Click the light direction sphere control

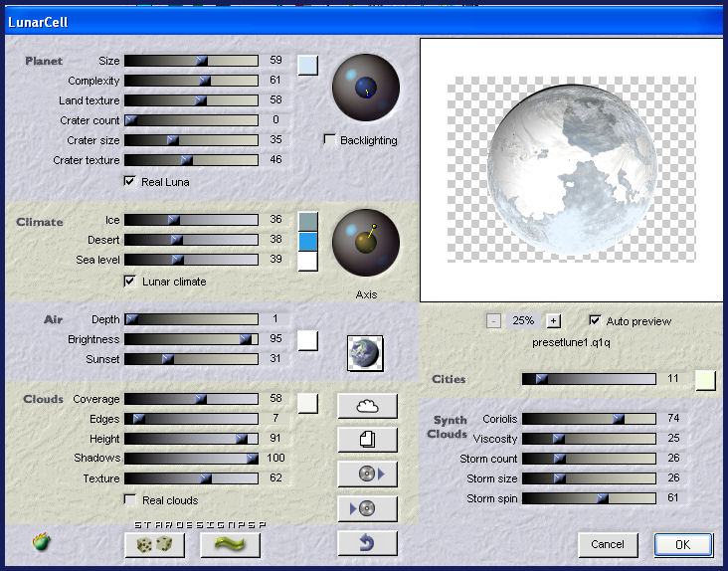tap(366, 88)
